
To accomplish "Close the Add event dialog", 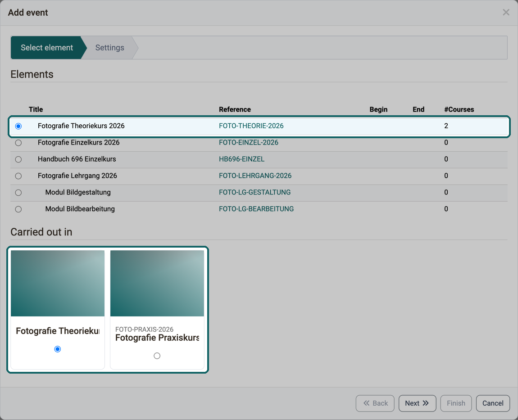I will click(506, 13).
